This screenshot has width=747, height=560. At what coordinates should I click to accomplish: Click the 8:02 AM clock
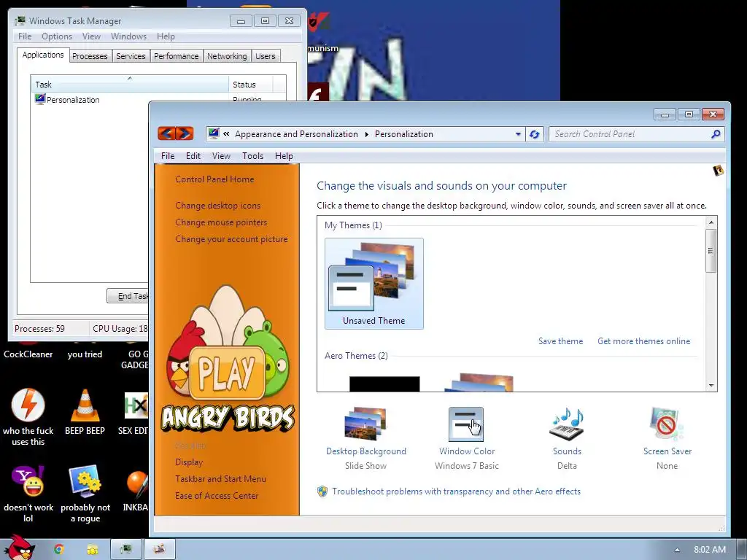709,550
